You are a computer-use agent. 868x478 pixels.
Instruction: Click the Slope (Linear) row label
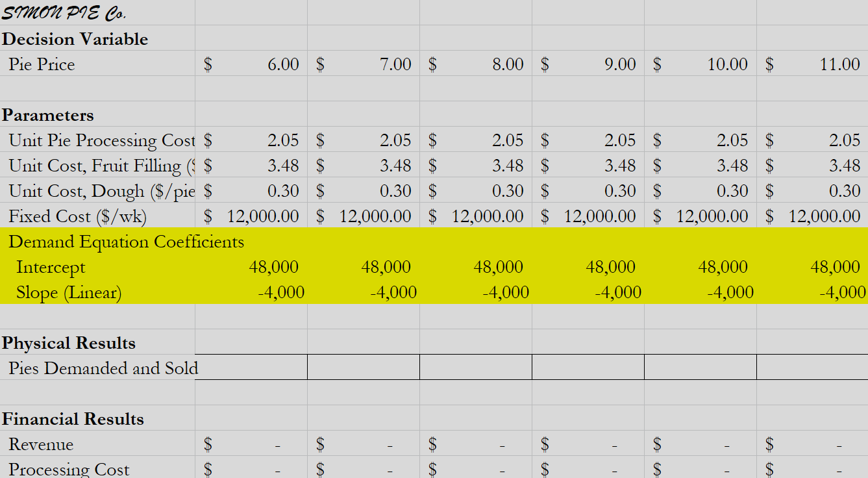pyautogui.click(x=69, y=292)
